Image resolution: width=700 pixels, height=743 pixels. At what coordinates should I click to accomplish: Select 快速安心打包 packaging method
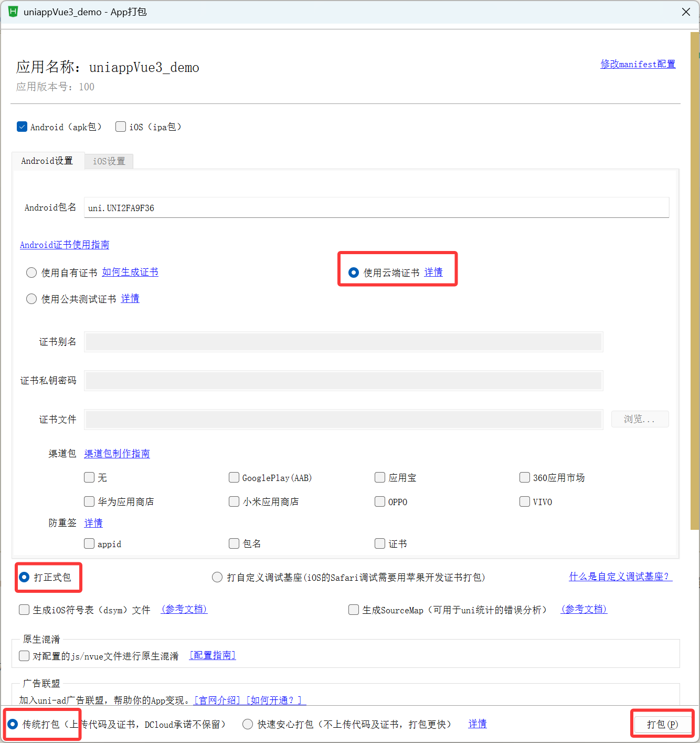click(247, 724)
